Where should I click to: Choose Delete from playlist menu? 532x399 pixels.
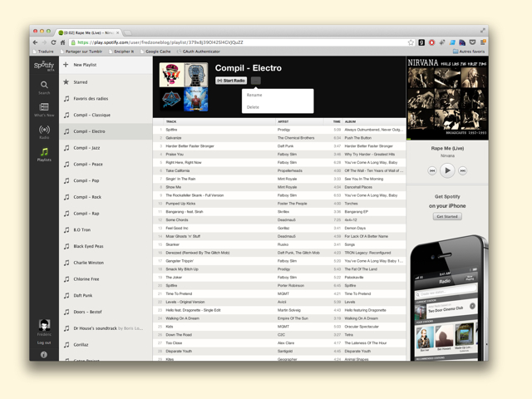point(253,107)
